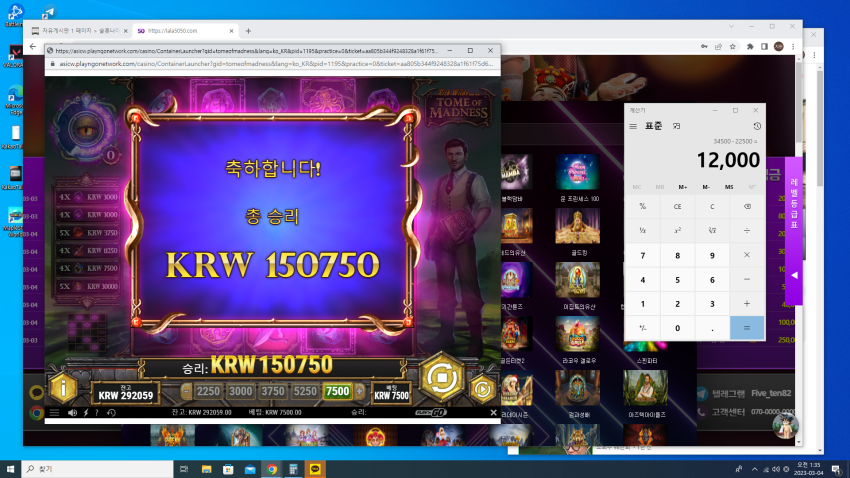Increase the bet with the plus button
This screenshot has width=850, height=478.
[359, 391]
